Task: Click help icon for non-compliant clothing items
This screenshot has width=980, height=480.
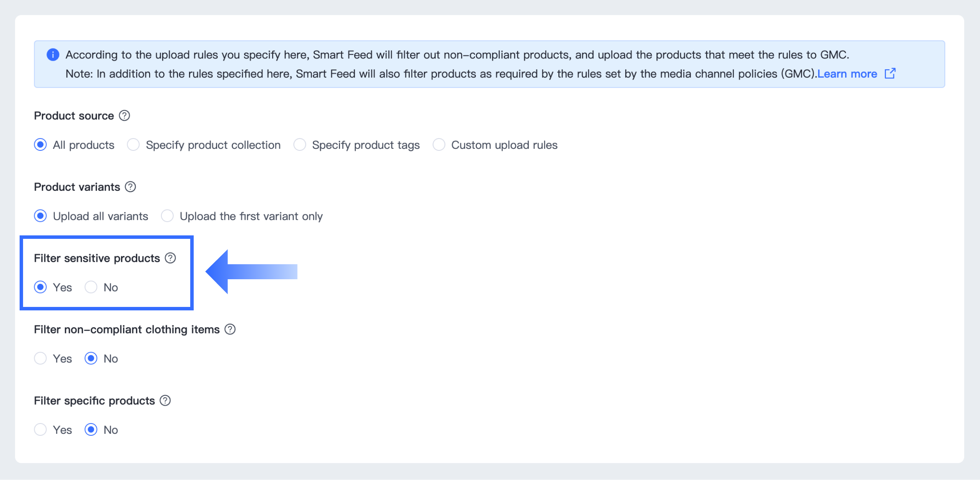Action: coord(230,329)
